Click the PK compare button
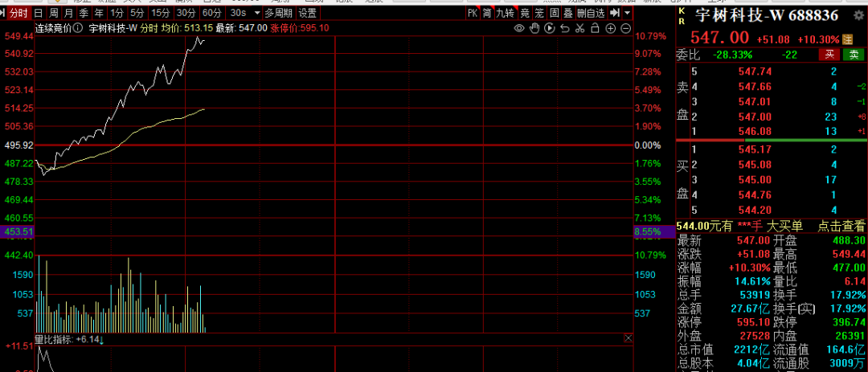868x372 pixels. [473, 13]
